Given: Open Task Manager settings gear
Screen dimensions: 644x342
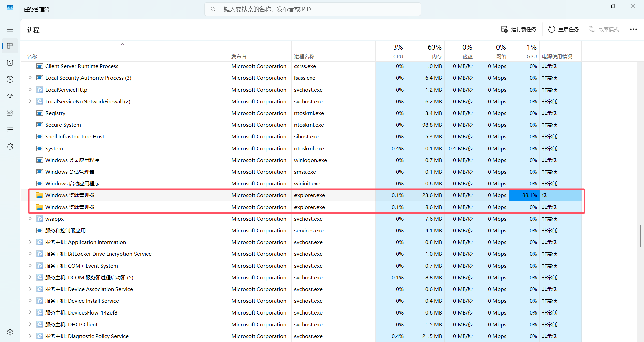Looking at the screenshot, I should coord(10,332).
